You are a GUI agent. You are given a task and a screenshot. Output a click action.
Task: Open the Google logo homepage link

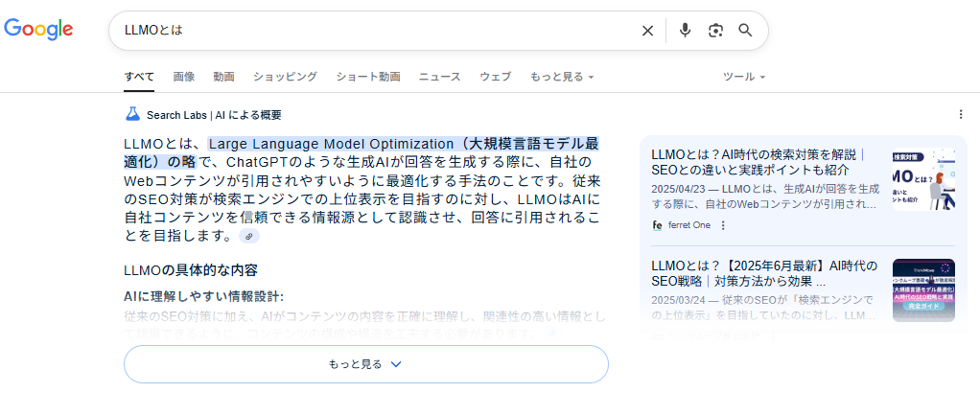pos(38,29)
